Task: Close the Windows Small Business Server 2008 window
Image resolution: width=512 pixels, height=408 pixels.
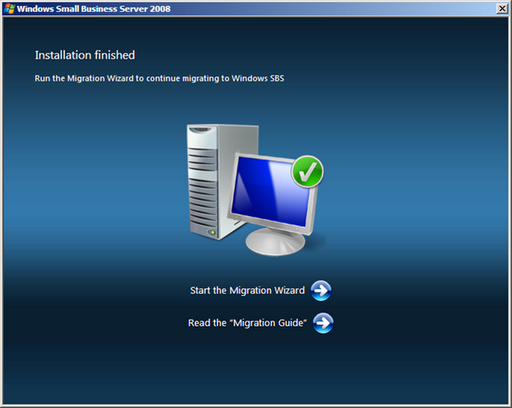Action: pyautogui.click(x=502, y=8)
